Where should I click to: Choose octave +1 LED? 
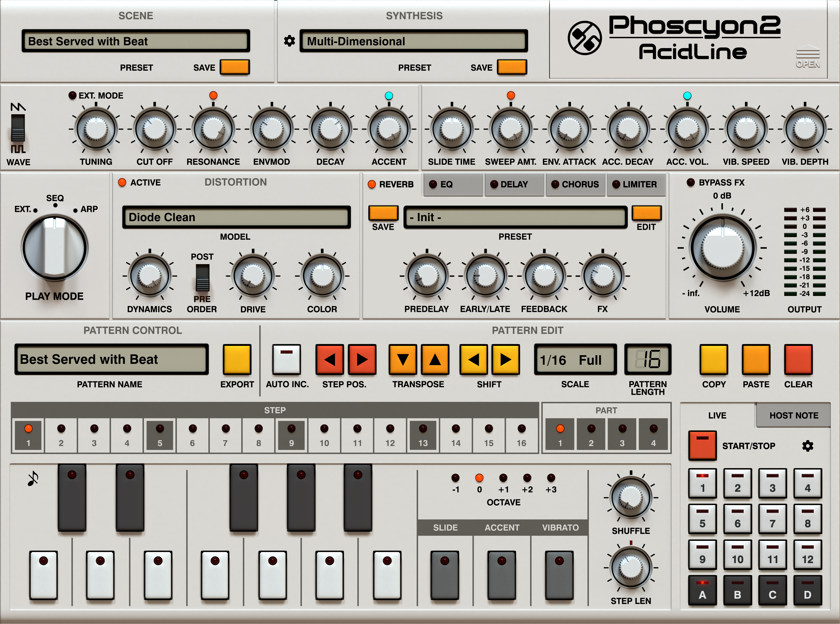tap(503, 478)
